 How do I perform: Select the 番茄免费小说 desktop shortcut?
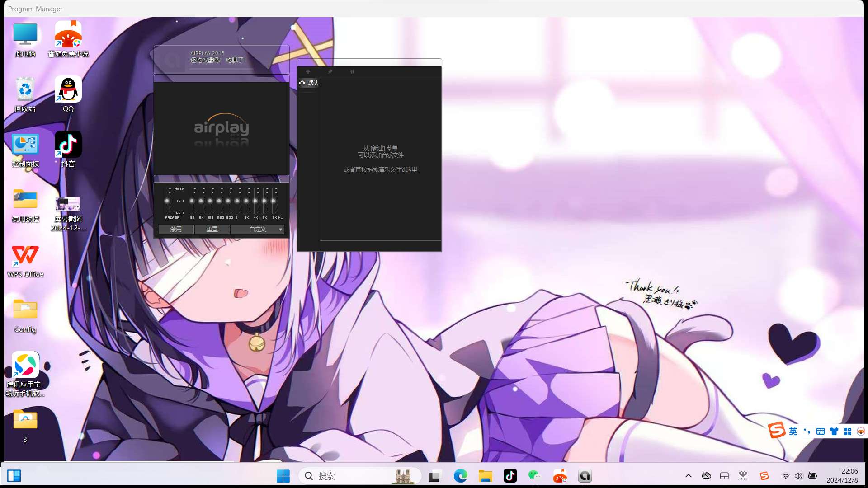[68, 40]
